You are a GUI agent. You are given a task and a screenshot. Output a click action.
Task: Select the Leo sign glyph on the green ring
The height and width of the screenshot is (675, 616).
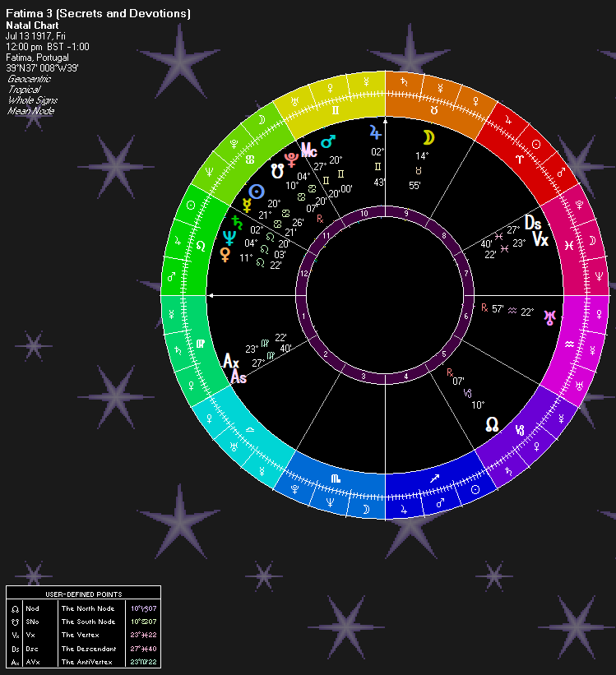pos(201,246)
